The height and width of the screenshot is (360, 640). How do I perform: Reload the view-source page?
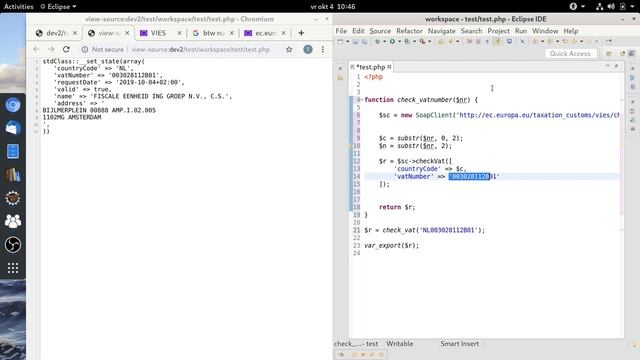66,49
